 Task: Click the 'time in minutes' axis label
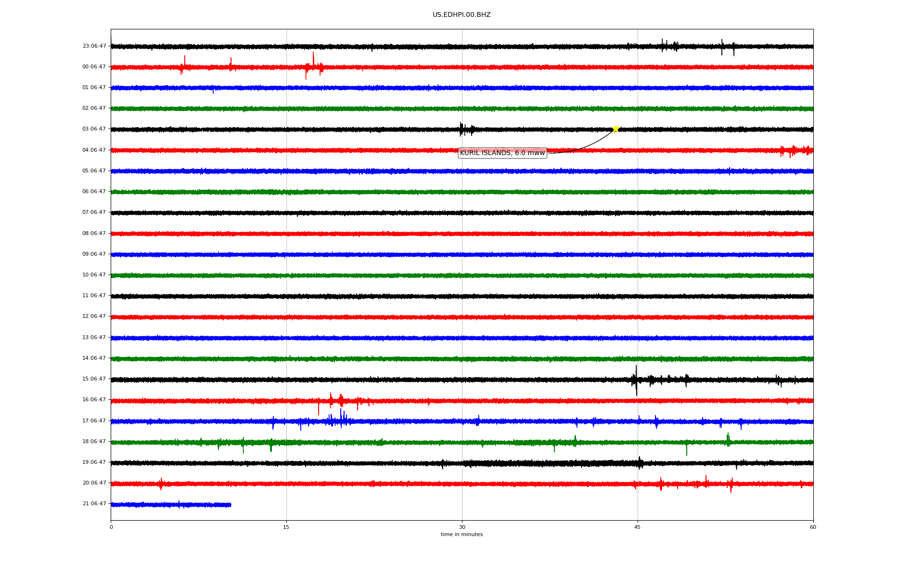pyautogui.click(x=462, y=535)
